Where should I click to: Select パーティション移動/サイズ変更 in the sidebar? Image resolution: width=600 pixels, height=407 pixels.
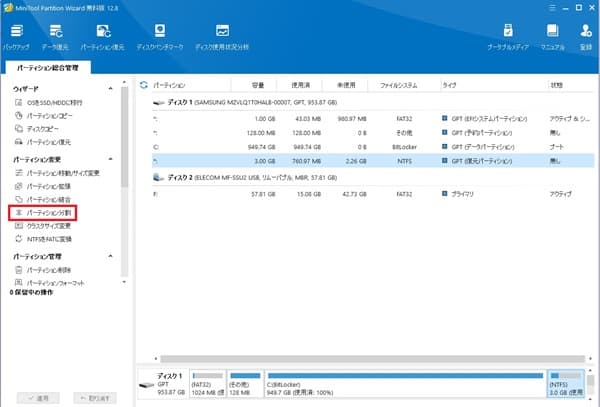point(57,173)
